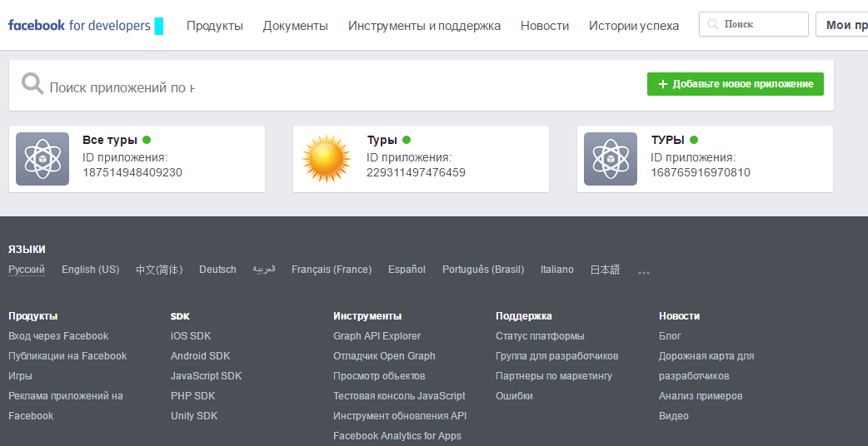868x446 pixels.
Task: Select Русский language
Action: coord(27,270)
